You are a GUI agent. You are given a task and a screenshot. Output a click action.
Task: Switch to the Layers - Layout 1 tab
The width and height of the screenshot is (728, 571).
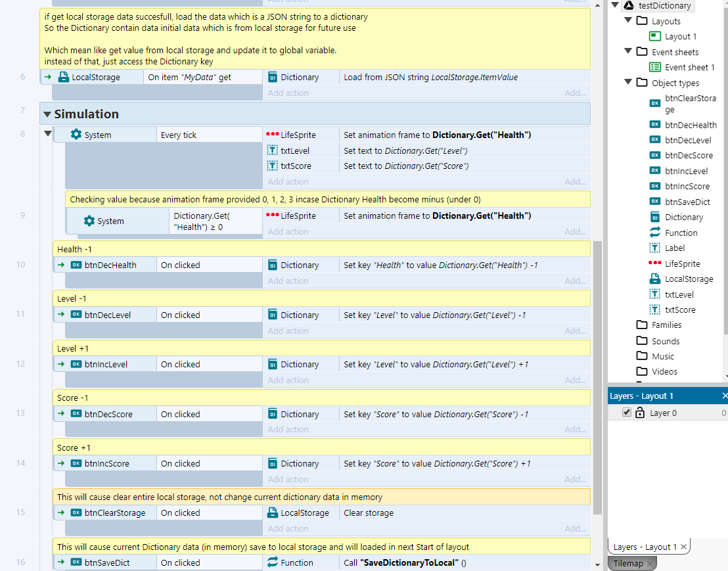[x=645, y=547]
